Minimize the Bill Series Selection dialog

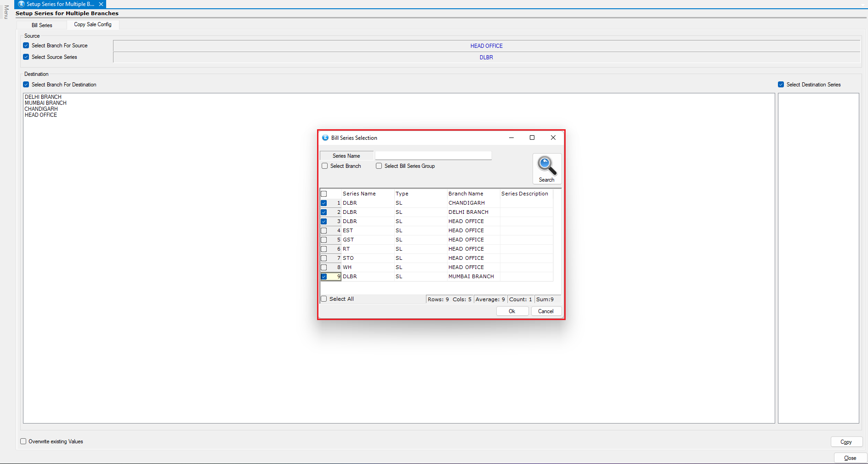point(511,137)
